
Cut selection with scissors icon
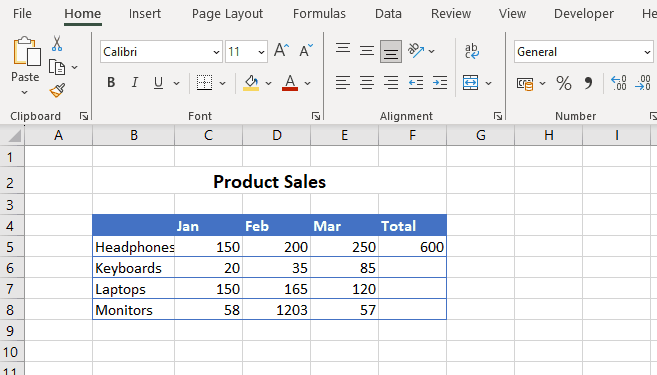pyautogui.click(x=57, y=44)
